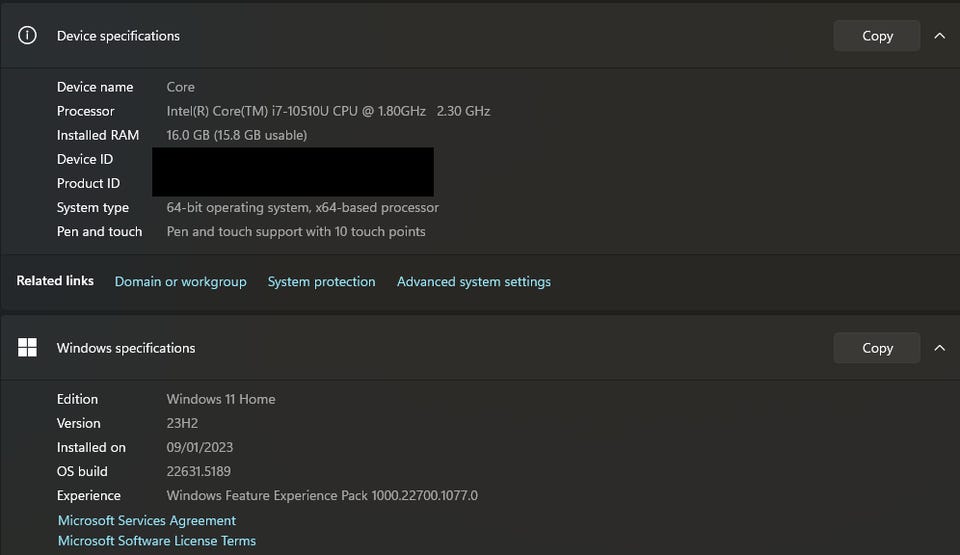960x555 pixels.
Task: Click the Windows specifications heading text
Action: (x=126, y=348)
